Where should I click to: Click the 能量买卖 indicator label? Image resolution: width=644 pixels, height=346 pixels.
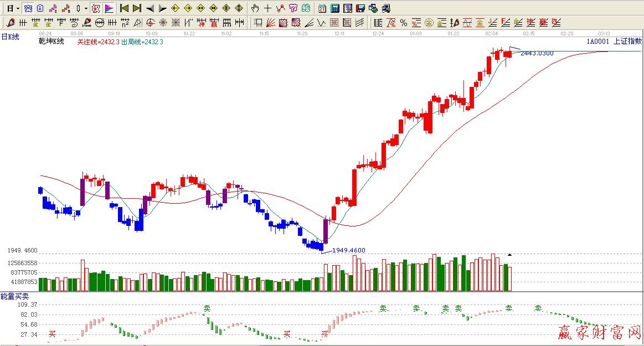coord(13,297)
